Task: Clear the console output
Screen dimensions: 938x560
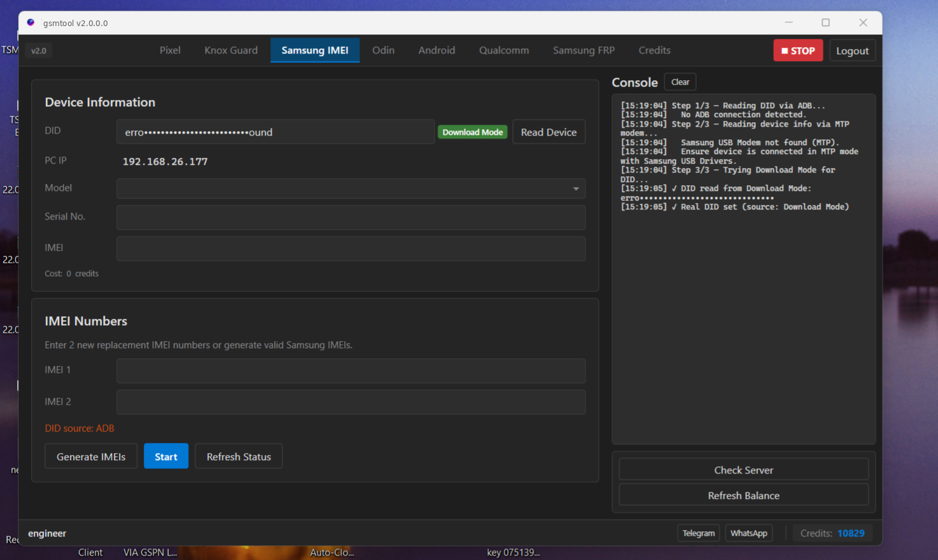Action: (x=680, y=81)
